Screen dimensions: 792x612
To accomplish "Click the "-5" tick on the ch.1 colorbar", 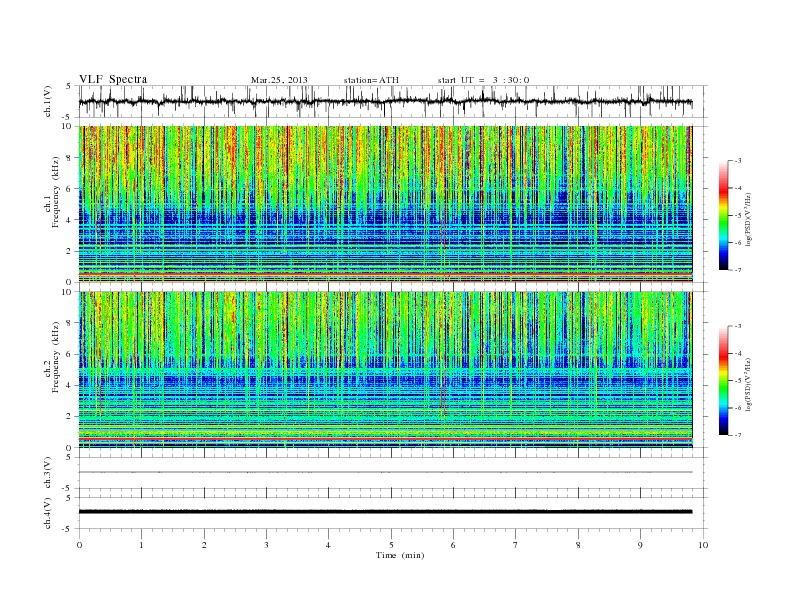I will coord(738,216).
